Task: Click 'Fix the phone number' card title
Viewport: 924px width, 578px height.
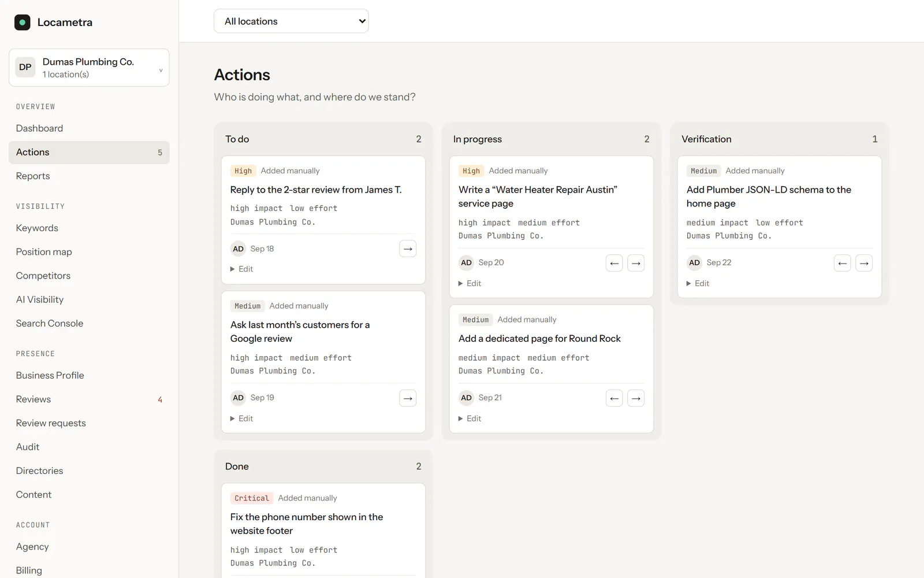Action: pos(307,524)
